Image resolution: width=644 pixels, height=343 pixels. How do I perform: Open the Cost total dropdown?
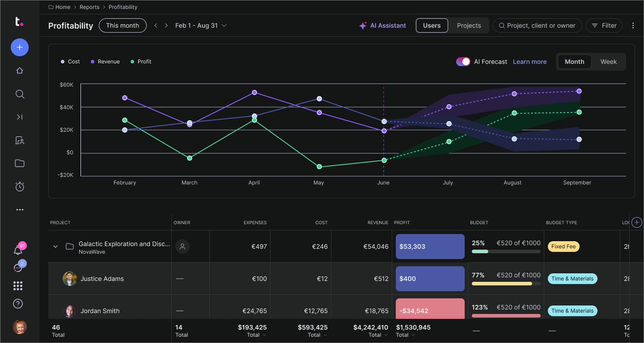[317, 335]
